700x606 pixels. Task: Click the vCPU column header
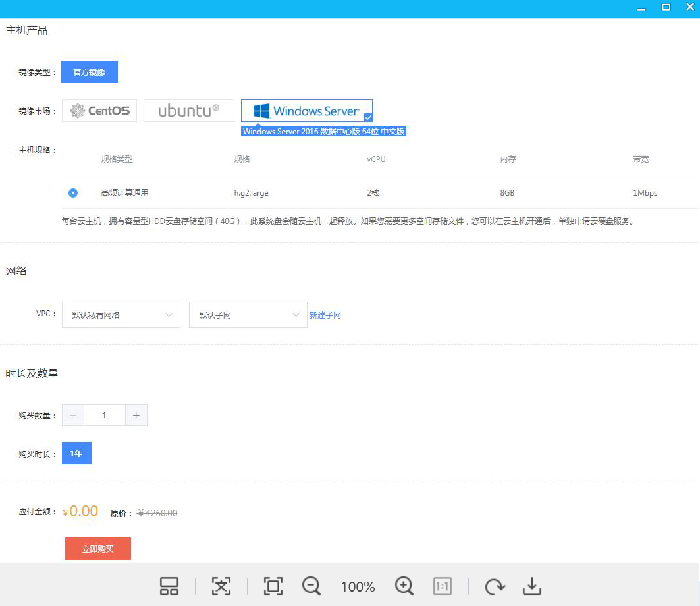coord(376,159)
